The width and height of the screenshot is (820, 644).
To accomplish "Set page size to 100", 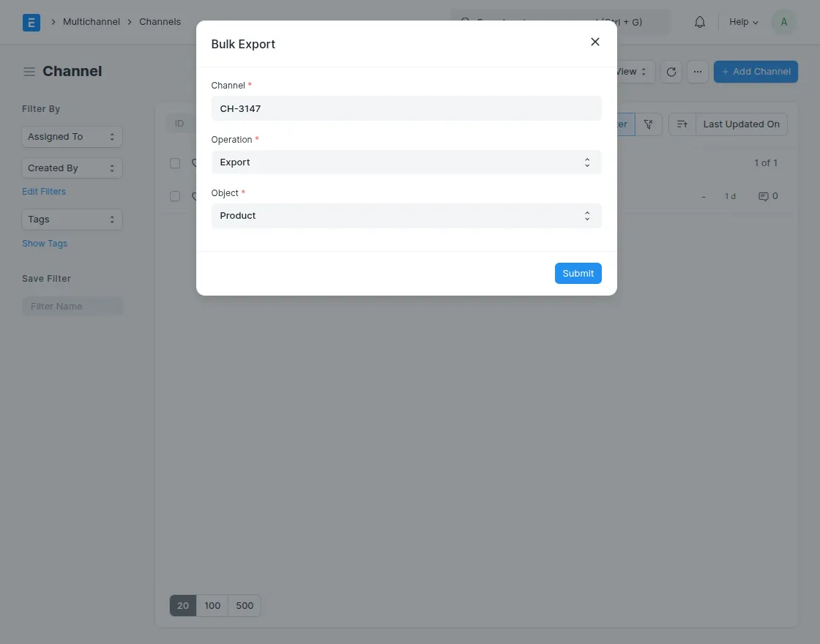I will (212, 605).
